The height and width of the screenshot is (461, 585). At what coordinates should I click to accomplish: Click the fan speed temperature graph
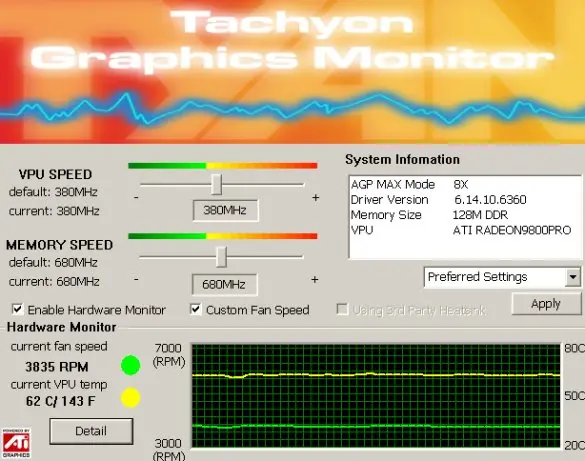click(376, 395)
